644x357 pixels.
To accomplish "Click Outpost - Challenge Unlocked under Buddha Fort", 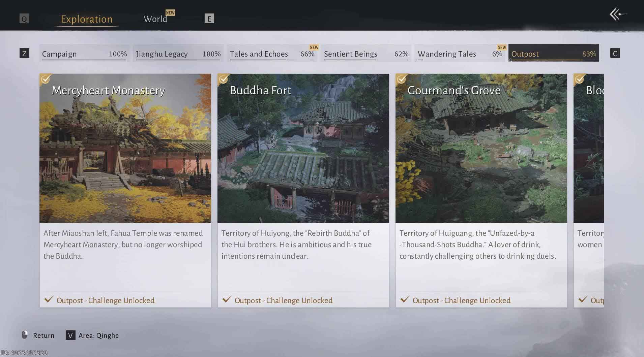I will click(284, 300).
